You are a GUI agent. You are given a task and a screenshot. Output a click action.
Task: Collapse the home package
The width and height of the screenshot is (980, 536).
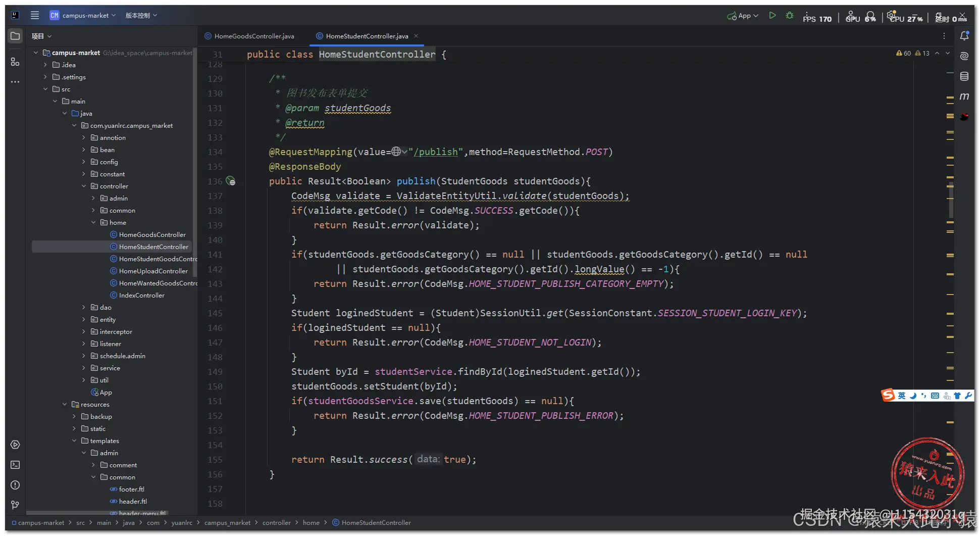[93, 222]
